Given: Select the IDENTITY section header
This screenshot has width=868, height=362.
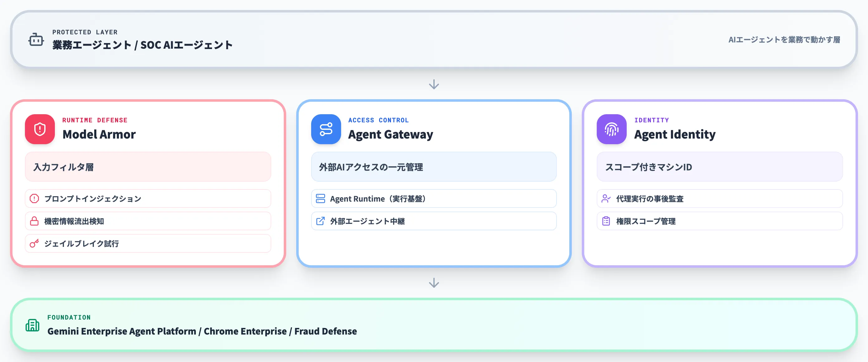Looking at the screenshot, I should [652, 120].
